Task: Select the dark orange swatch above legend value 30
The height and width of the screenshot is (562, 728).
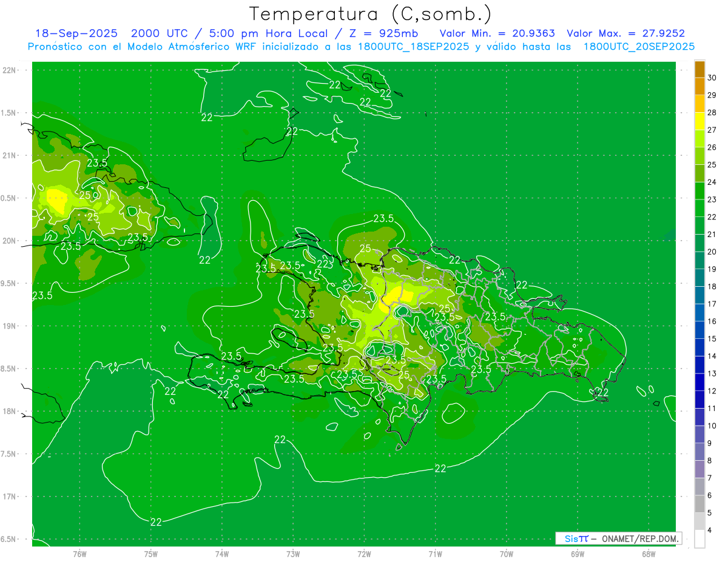Action: 699,69
